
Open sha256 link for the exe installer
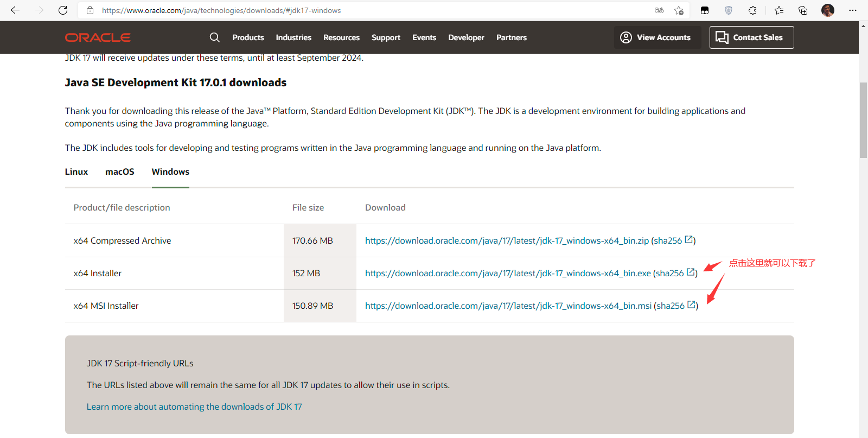670,273
